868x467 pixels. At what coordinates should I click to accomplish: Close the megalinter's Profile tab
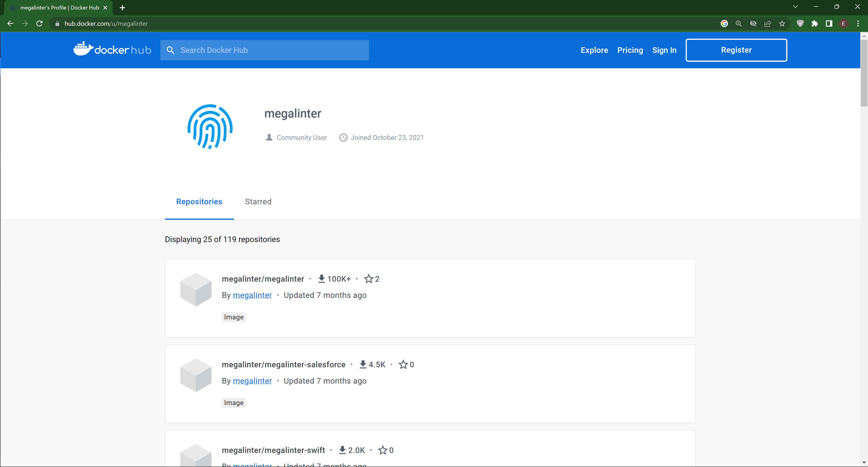coord(105,7)
